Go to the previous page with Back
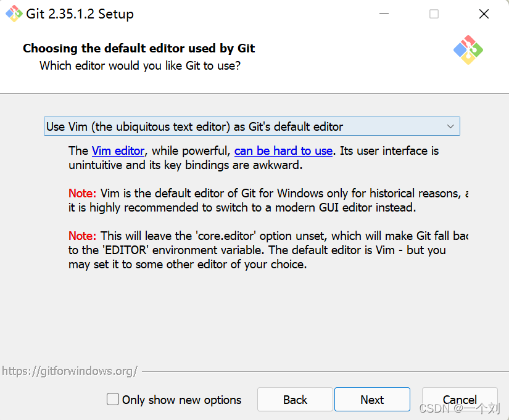The height and width of the screenshot is (420, 509). (295, 400)
